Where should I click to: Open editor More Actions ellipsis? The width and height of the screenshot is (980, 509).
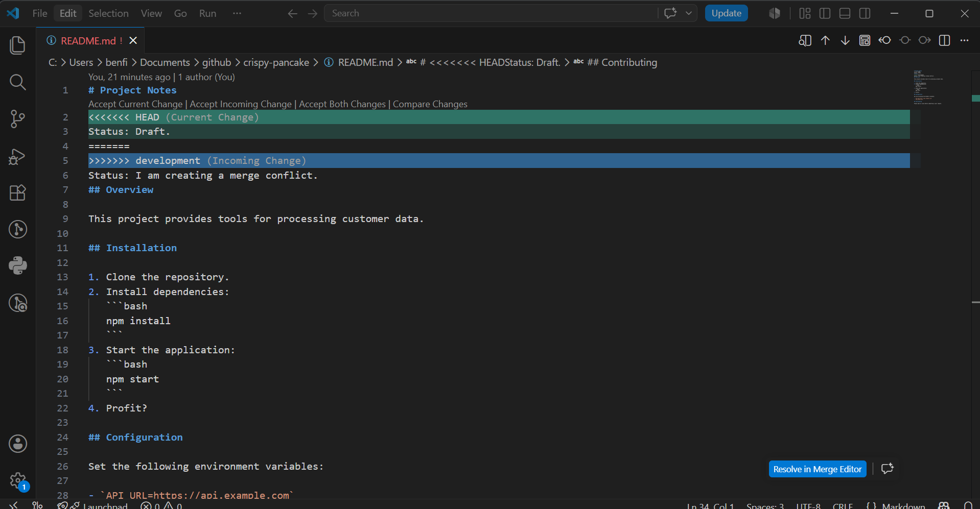pos(965,40)
